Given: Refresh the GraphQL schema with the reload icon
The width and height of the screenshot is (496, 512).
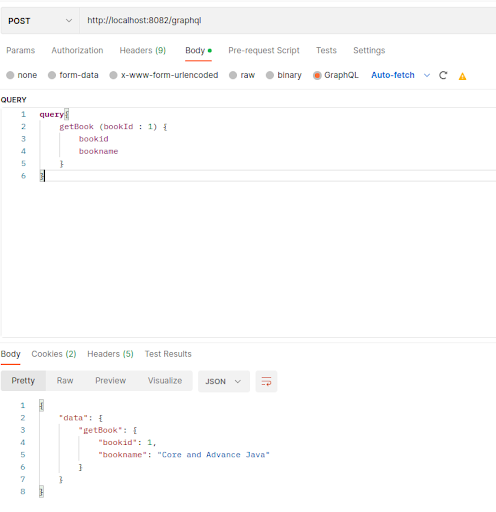Looking at the screenshot, I should [x=443, y=75].
